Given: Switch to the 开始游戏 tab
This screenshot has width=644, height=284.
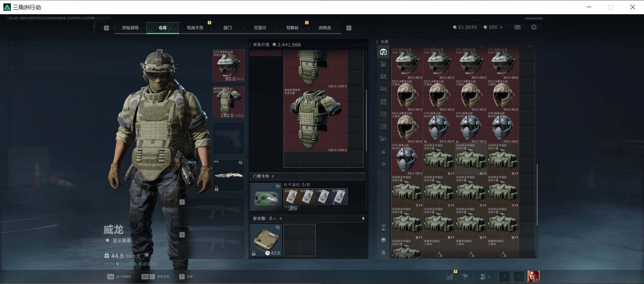Looking at the screenshot, I should 130,28.
